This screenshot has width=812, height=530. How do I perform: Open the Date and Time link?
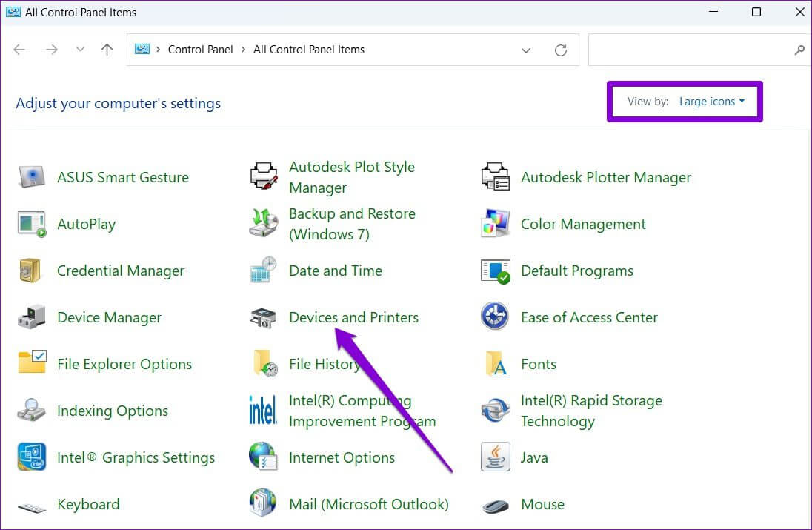coord(336,271)
